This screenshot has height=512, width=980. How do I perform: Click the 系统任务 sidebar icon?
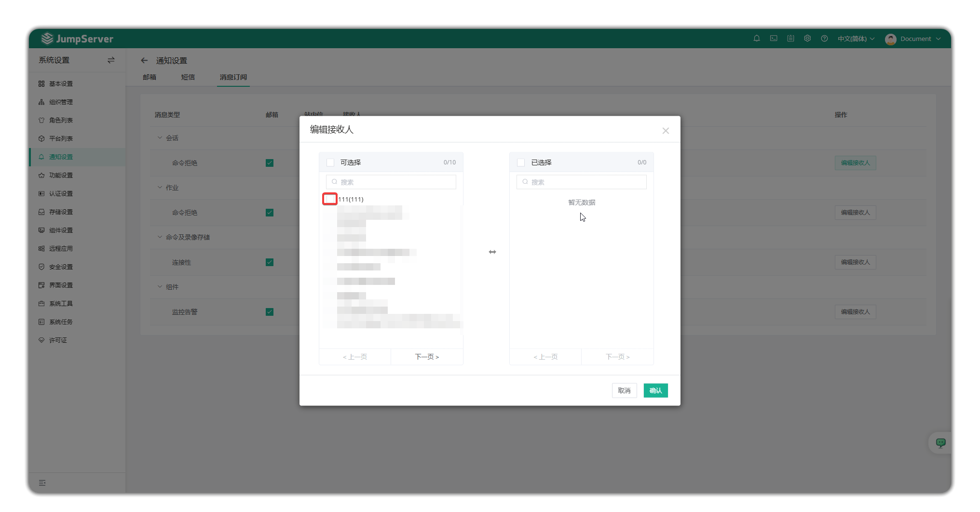(41, 322)
